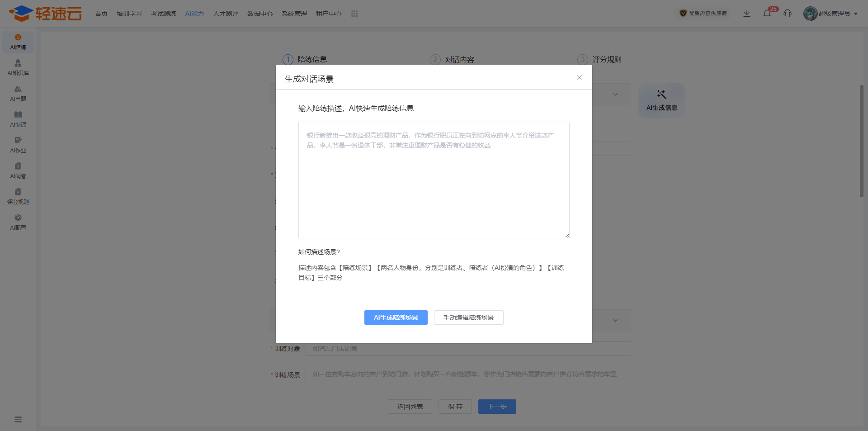868x431 pixels.
Task: Click the AI生成陪练场景 button
Action: click(396, 317)
